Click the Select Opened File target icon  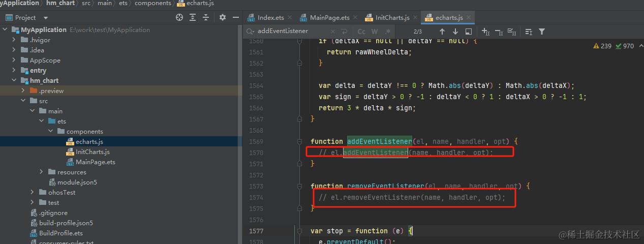[179, 17]
